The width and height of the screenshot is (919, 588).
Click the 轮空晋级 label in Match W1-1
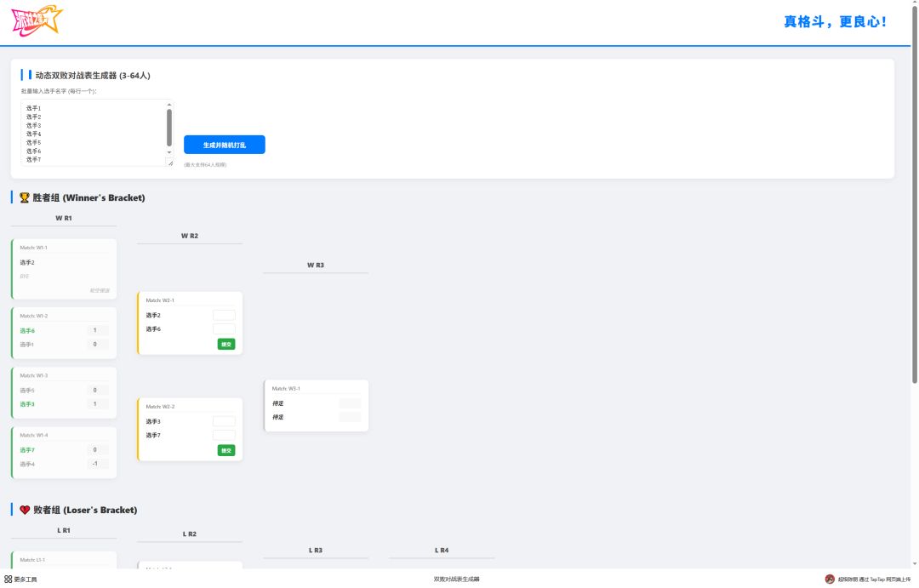[x=99, y=291]
